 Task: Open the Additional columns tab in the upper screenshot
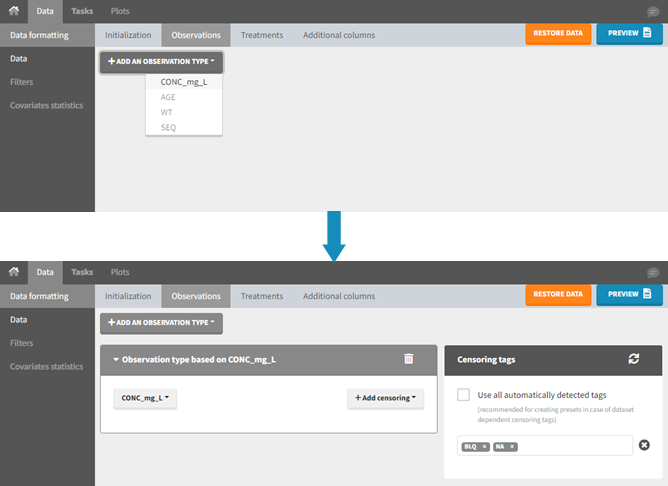(339, 35)
